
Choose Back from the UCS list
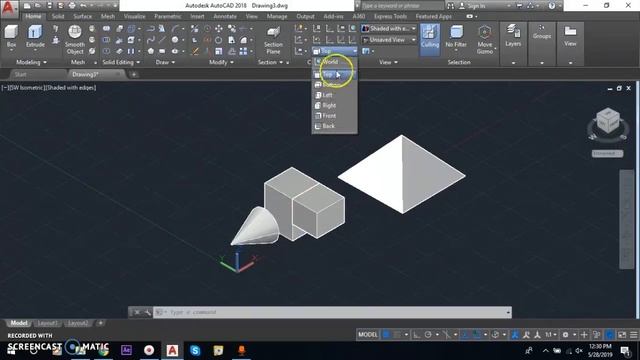point(334,126)
